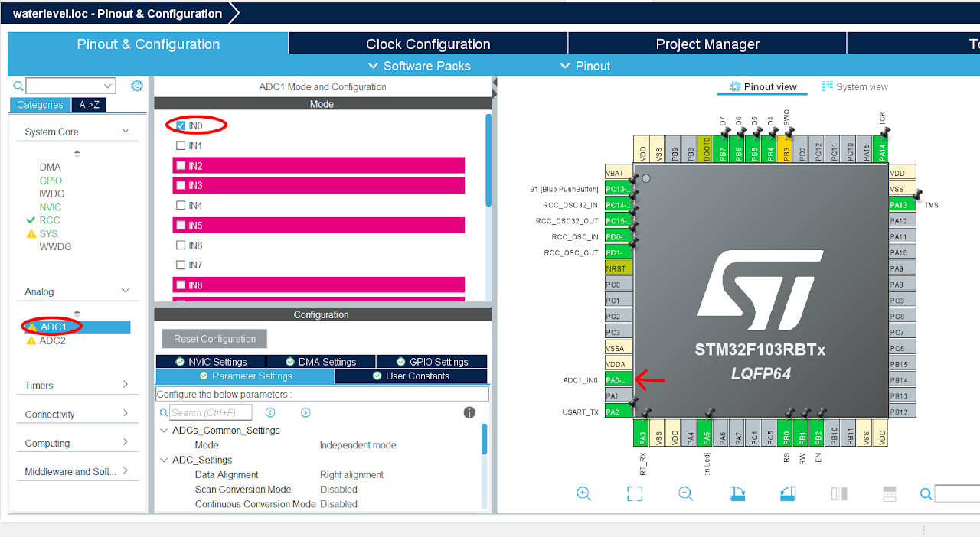Viewport: 980px width, 537px height.
Task: Go to next parameter search result
Action: point(305,412)
